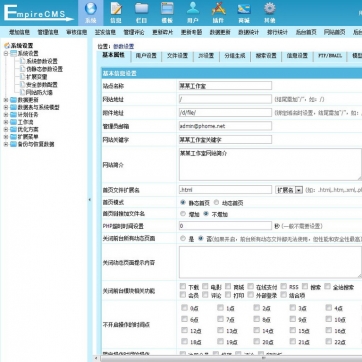Switch to the 搜索设置 tab
The image size is (362, 362).
click(x=266, y=56)
